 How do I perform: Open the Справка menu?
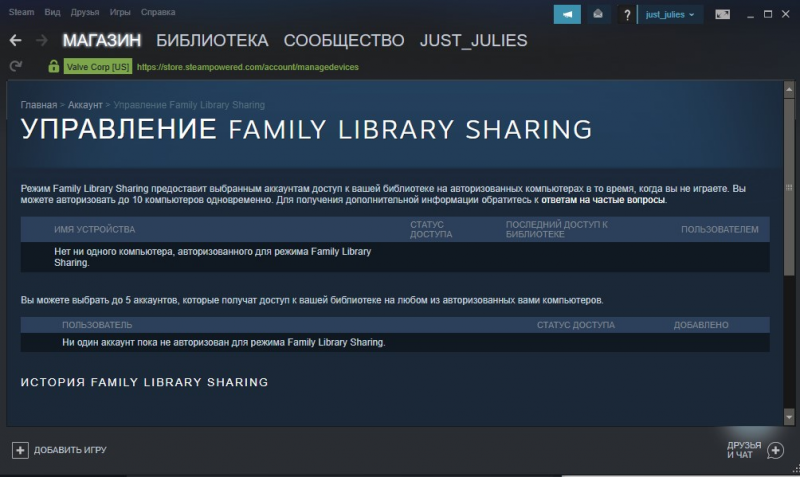pyautogui.click(x=158, y=12)
